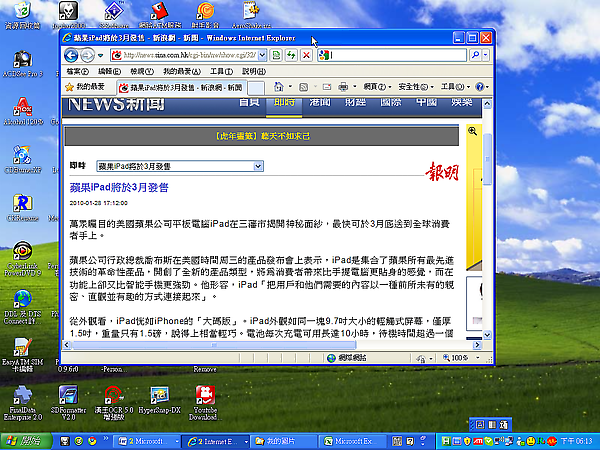Open the HyperSnap-DX desktop icon

click(159, 401)
